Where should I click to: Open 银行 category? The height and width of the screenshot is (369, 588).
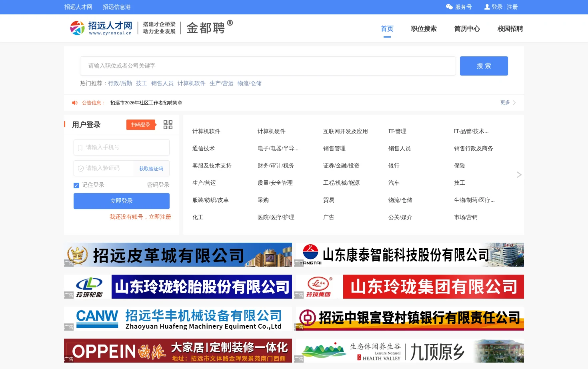394,166
